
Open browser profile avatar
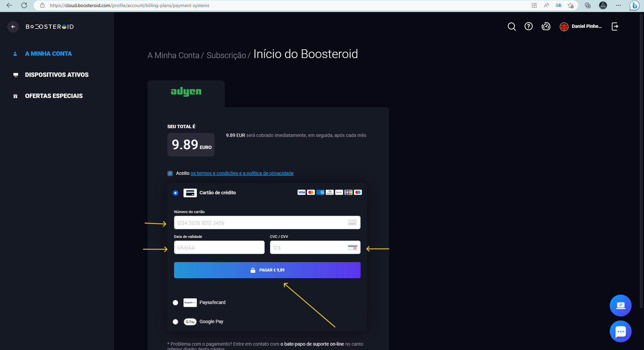(x=603, y=5)
